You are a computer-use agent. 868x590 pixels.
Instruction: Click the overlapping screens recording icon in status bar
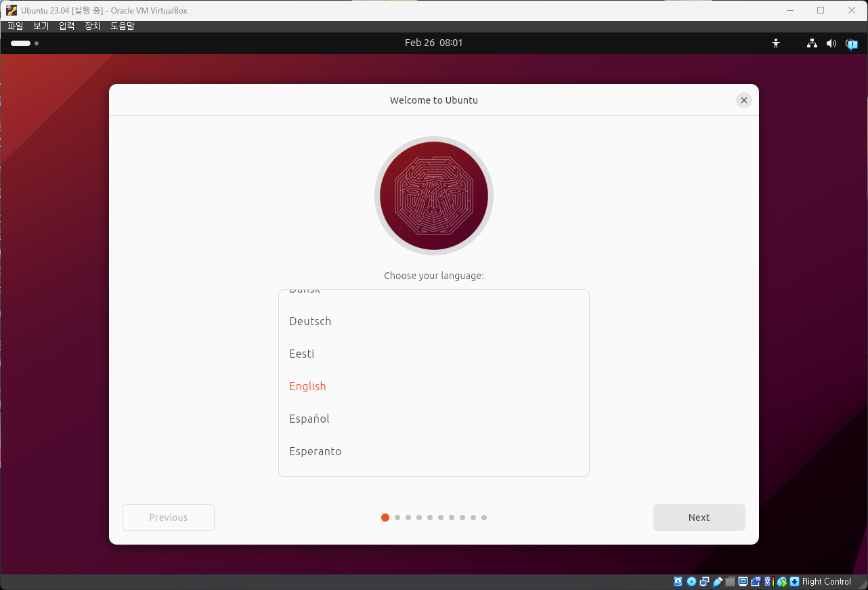click(x=756, y=581)
